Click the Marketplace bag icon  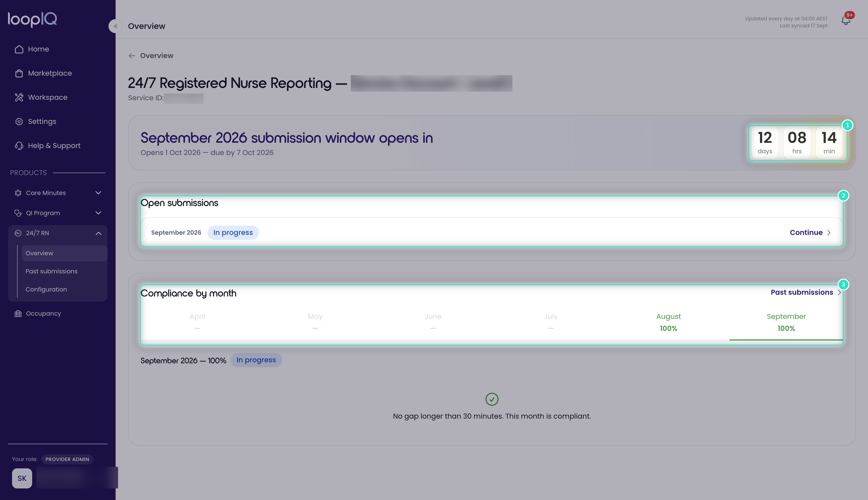pyautogui.click(x=19, y=73)
